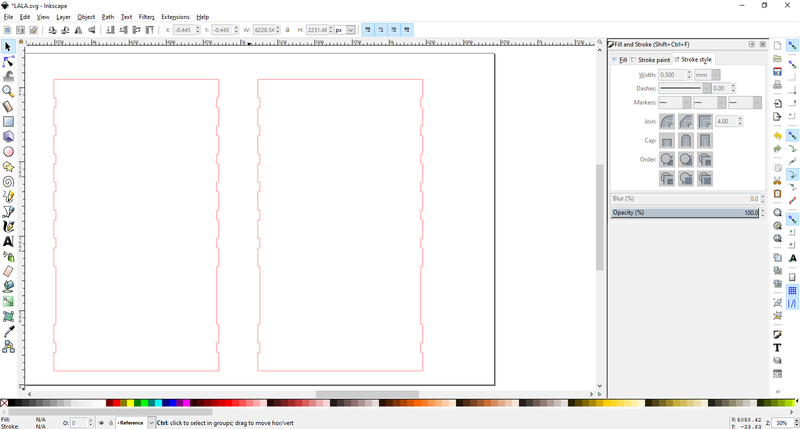Select the Zoom magnifier tool
The width and height of the screenshot is (800, 429).
coord(8,91)
